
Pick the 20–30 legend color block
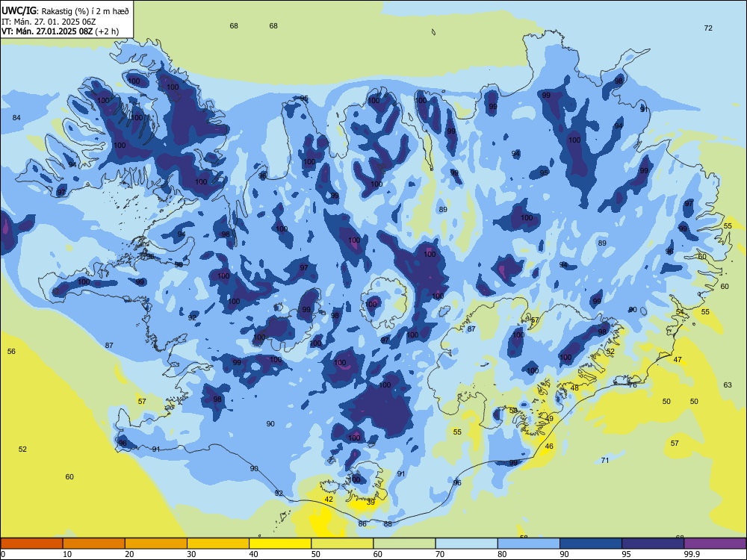[156, 544]
